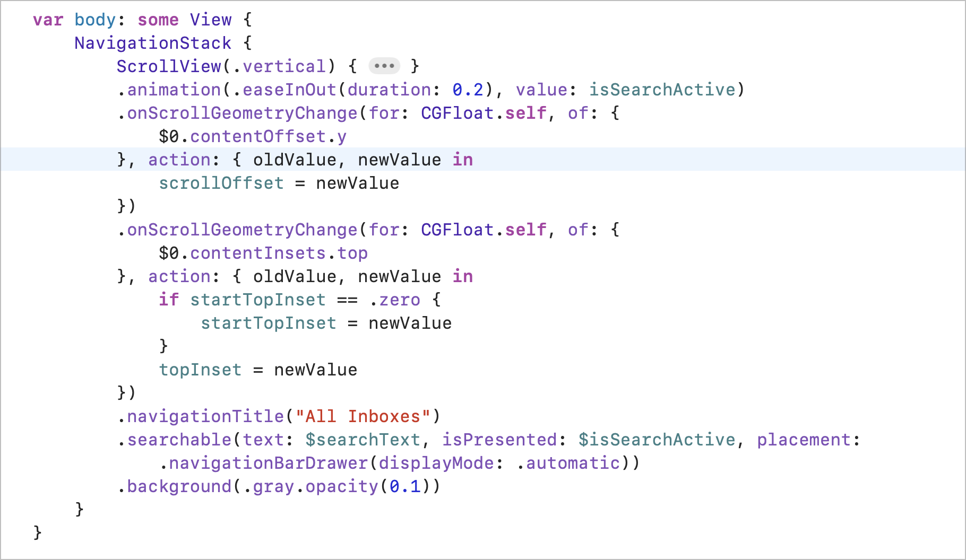The width and height of the screenshot is (966, 560).
Task: Click '$isSearchActive' binding in searchable
Action: pyautogui.click(x=657, y=440)
